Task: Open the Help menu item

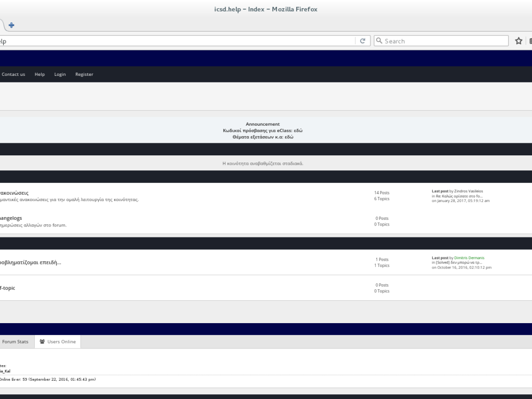Action: coord(39,74)
